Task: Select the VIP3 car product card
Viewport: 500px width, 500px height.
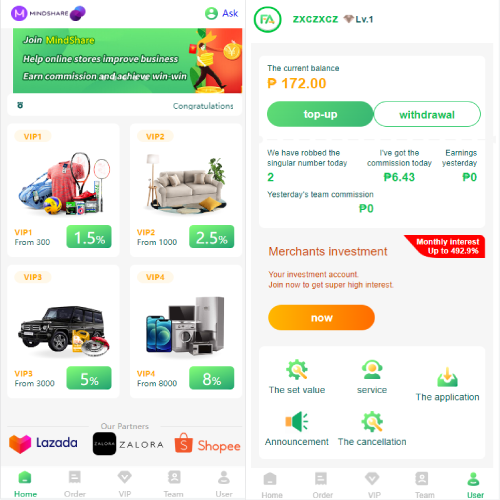Action: pyautogui.click(x=63, y=331)
